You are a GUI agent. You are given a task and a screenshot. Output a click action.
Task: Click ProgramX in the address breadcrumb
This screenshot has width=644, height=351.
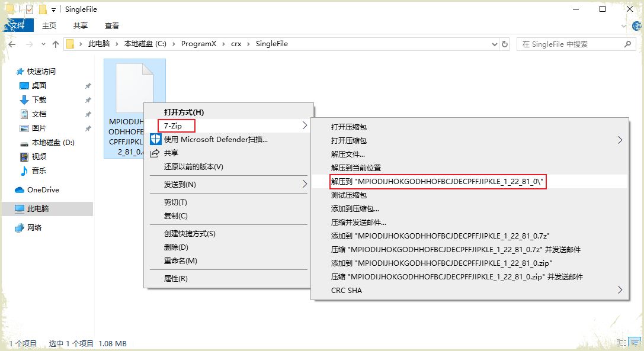tap(198, 44)
